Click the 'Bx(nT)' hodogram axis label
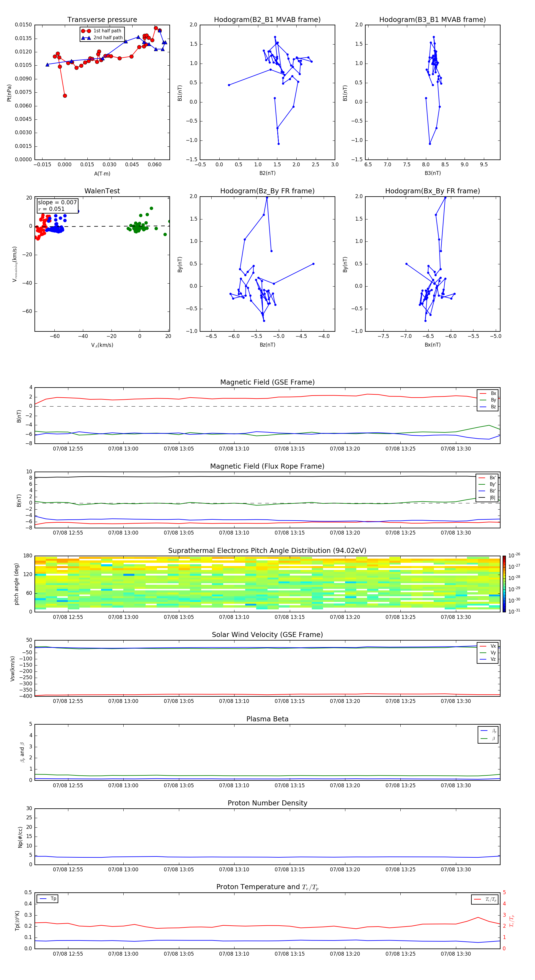This screenshot has width=535, height=980. (432, 345)
